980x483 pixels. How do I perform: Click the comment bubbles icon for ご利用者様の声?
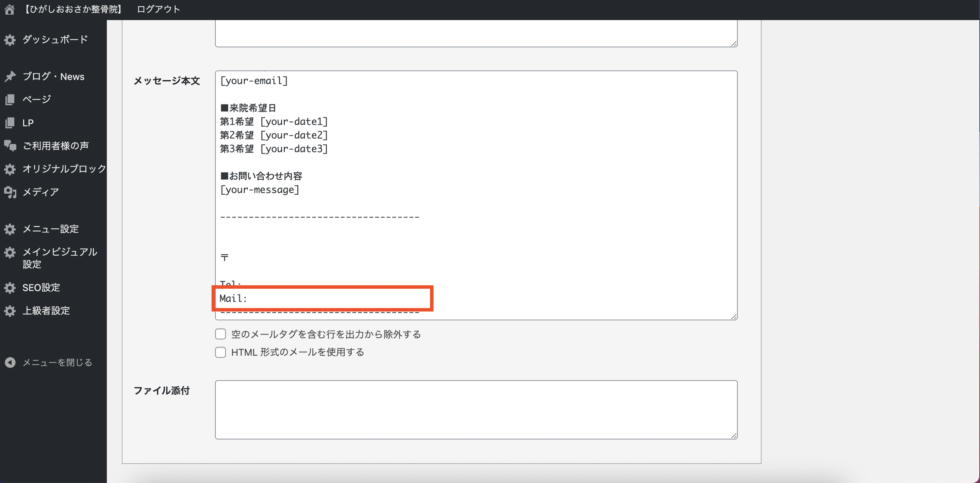point(10,146)
